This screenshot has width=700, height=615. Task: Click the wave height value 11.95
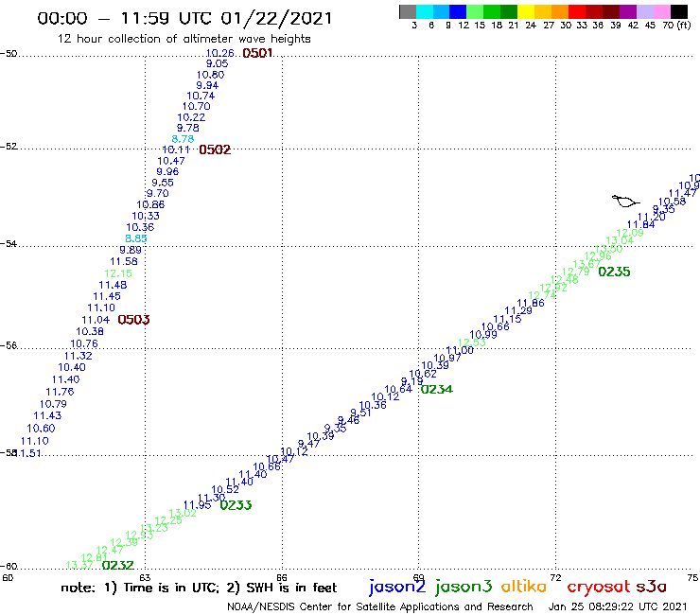coord(198,505)
